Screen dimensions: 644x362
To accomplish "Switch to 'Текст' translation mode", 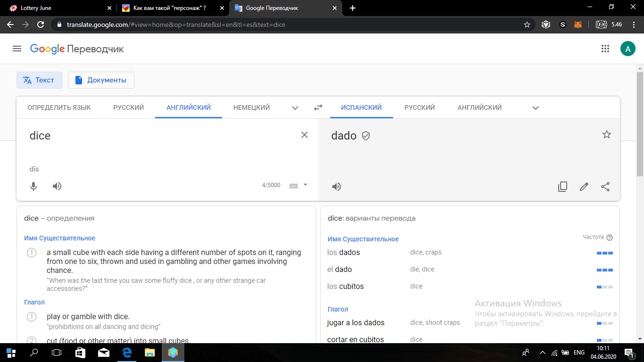I will click(x=39, y=80).
